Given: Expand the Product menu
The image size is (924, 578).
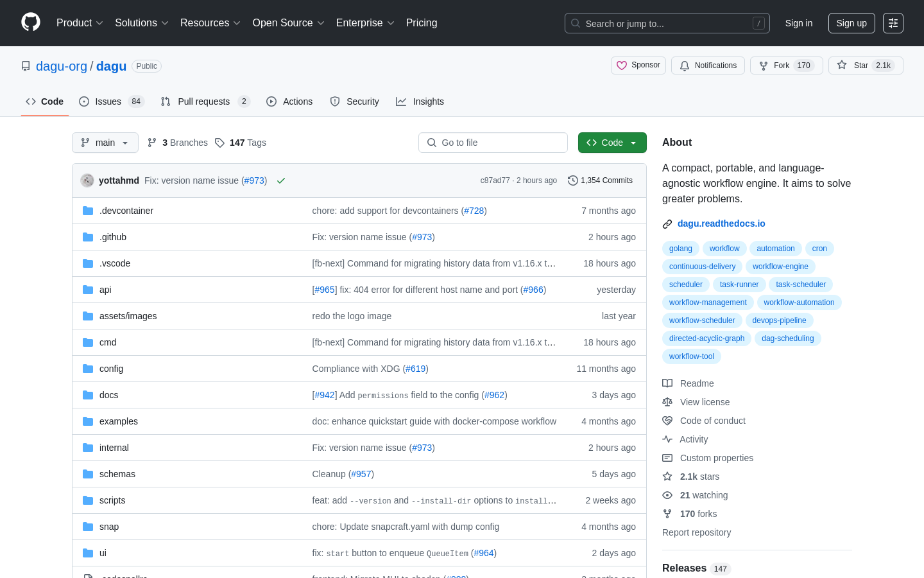Looking at the screenshot, I should click(x=80, y=23).
